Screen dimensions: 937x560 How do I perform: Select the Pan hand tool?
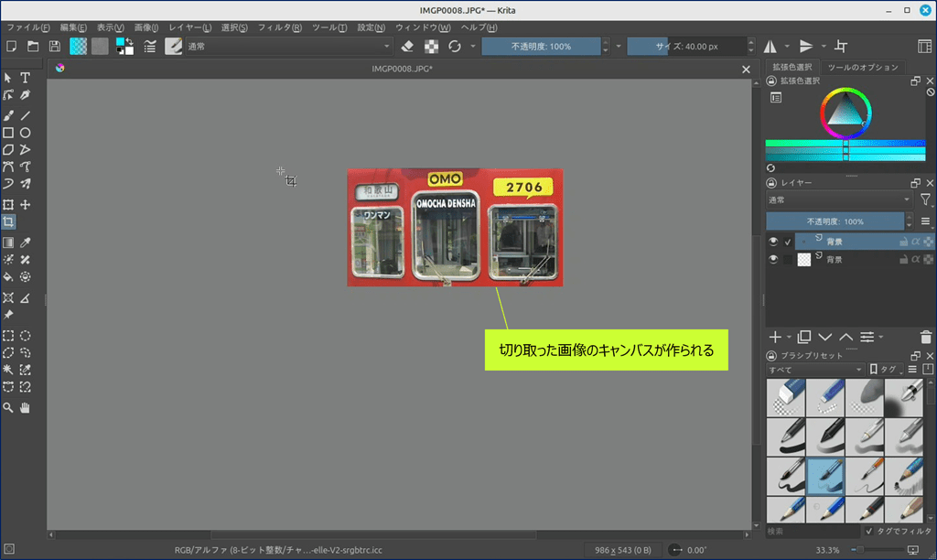tap(26, 407)
